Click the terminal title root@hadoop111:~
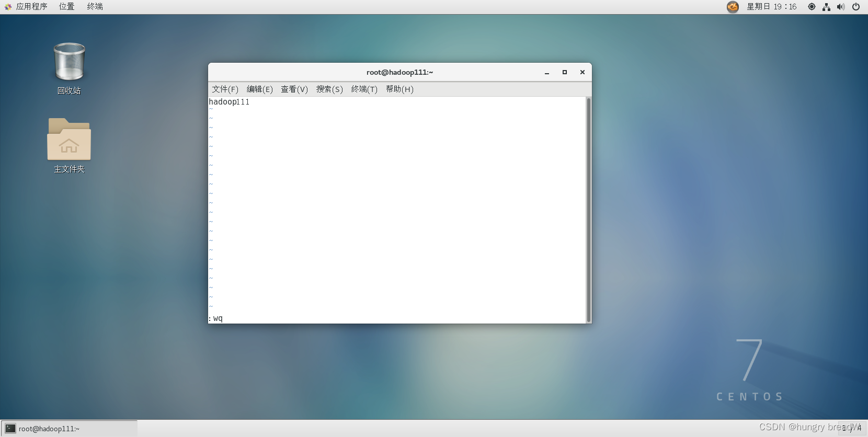The height and width of the screenshot is (437, 868). 399,72
